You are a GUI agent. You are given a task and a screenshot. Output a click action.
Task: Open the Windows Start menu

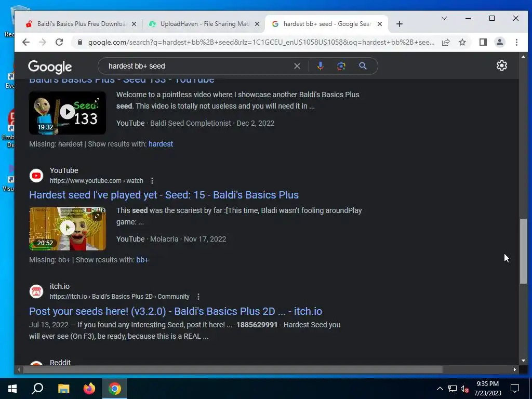coord(12,389)
